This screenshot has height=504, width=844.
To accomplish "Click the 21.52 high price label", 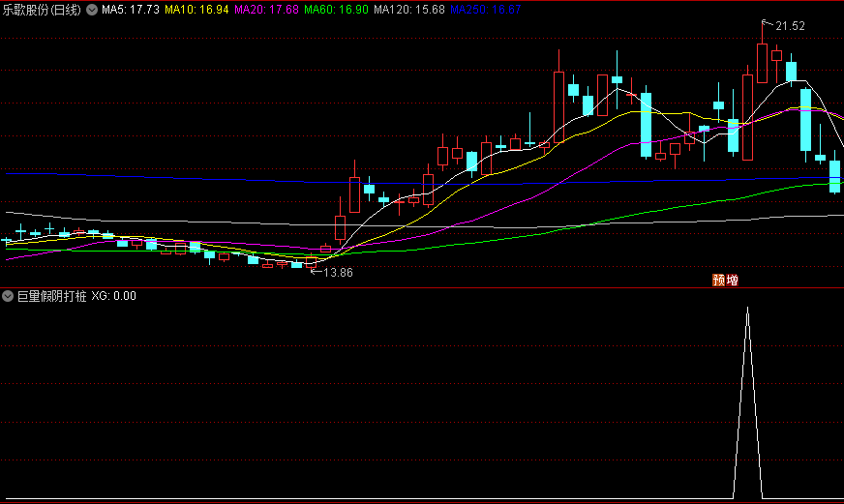I will point(790,26).
